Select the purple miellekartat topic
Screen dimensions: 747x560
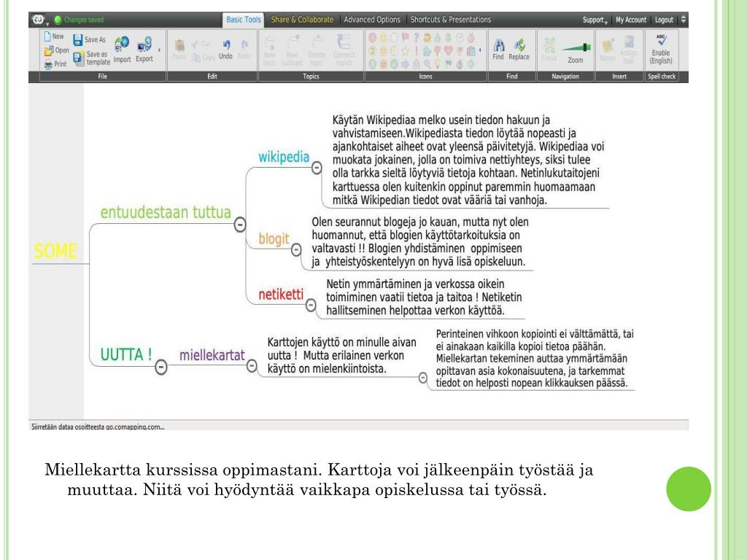tap(212, 355)
